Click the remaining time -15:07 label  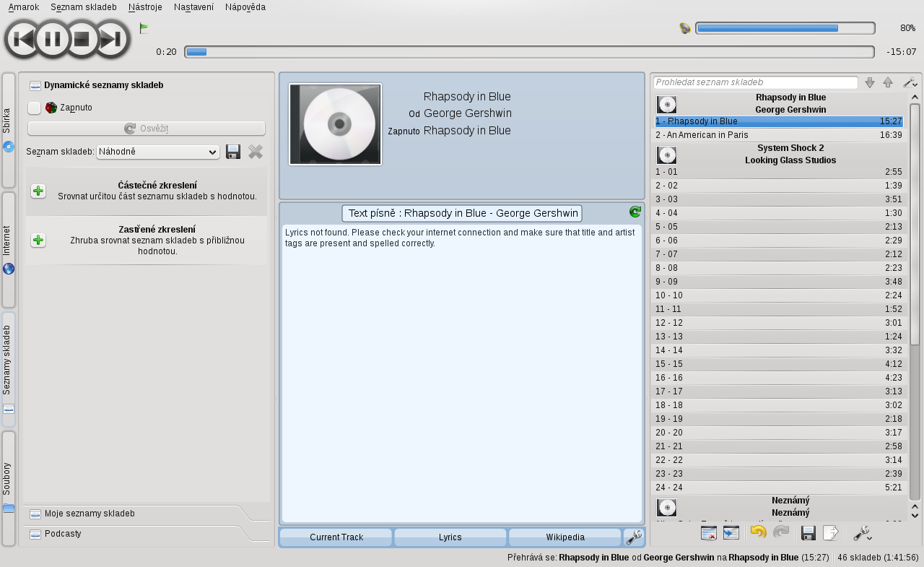coord(902,52)
